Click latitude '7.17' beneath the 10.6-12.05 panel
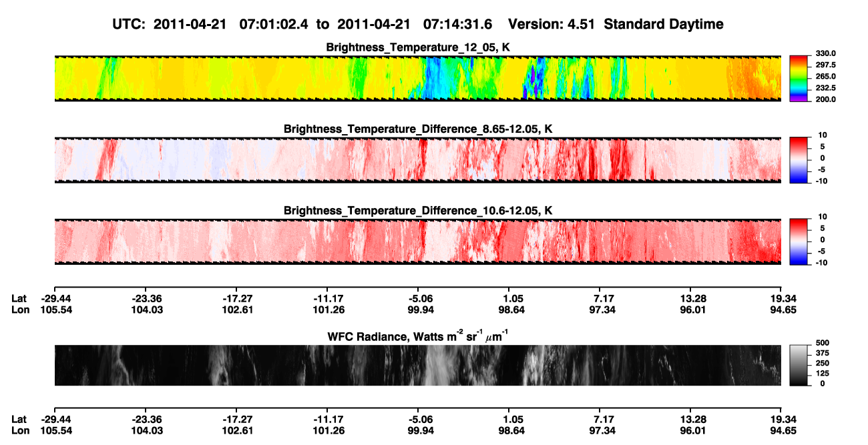Image resolution: width=868 pixels, height=445 pixels. click(604, 299)
